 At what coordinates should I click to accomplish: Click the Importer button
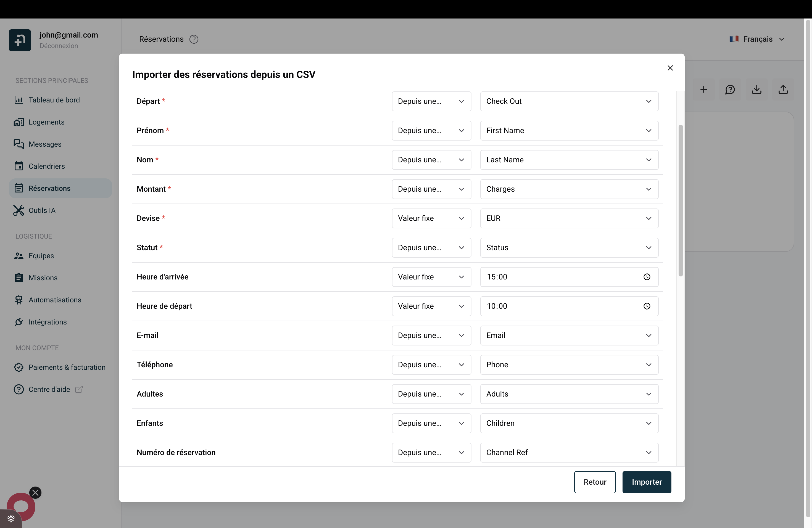coord(647,482)
